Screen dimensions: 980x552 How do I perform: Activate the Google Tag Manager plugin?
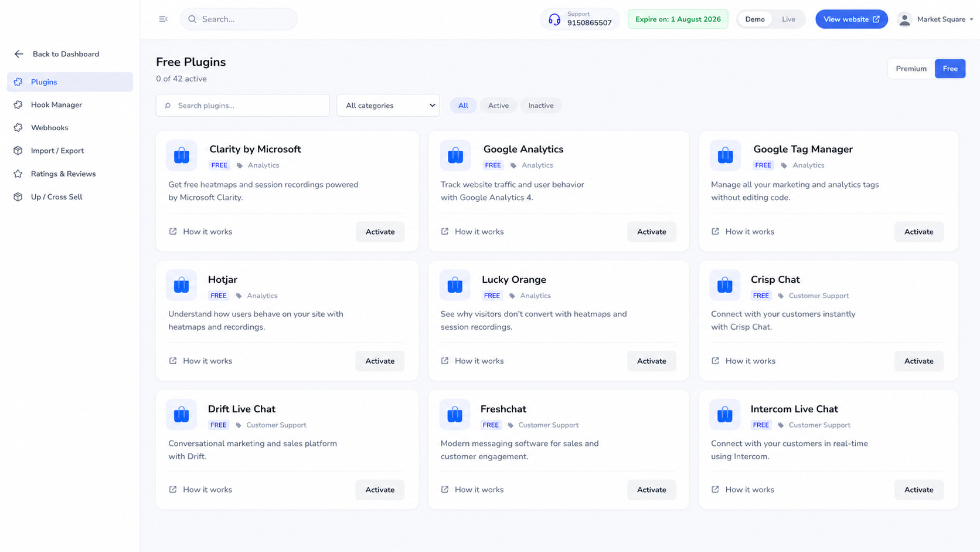[x=918, y=232]
